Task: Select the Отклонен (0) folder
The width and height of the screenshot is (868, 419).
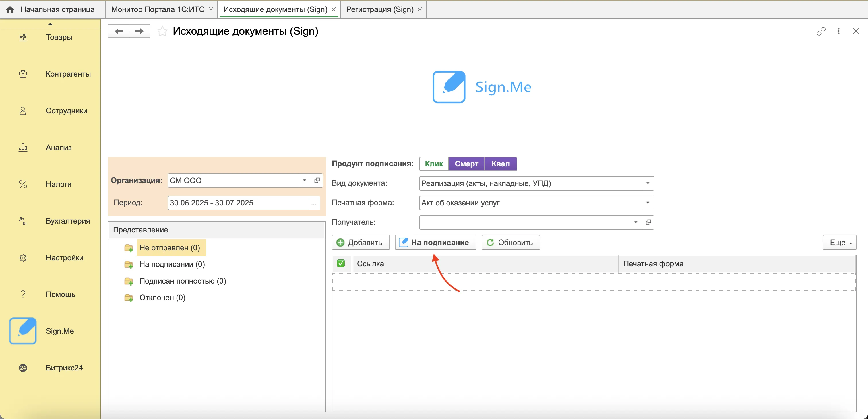Action: pyautogui.click(x=162, y=298)
